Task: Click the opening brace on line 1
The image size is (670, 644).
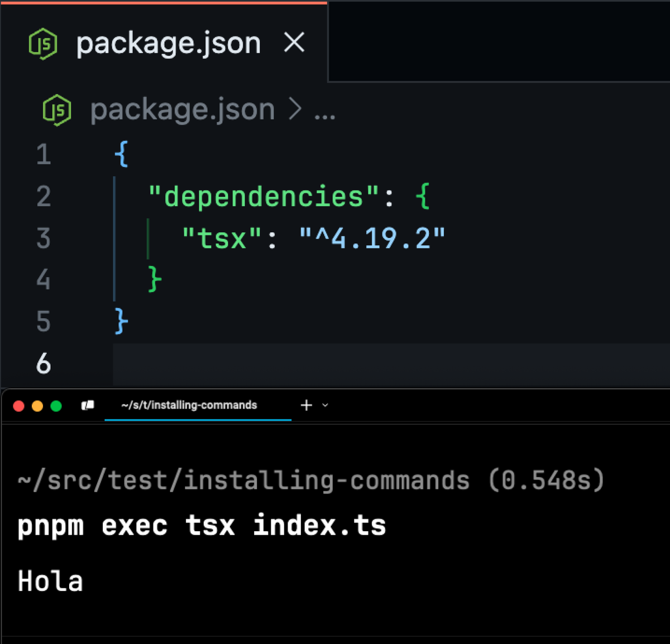Action: pos(121,154)
